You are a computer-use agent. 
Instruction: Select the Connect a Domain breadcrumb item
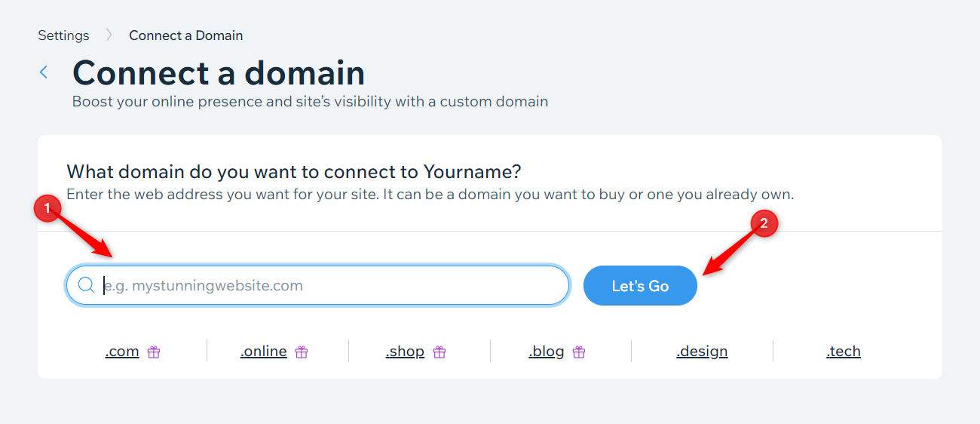185,35
